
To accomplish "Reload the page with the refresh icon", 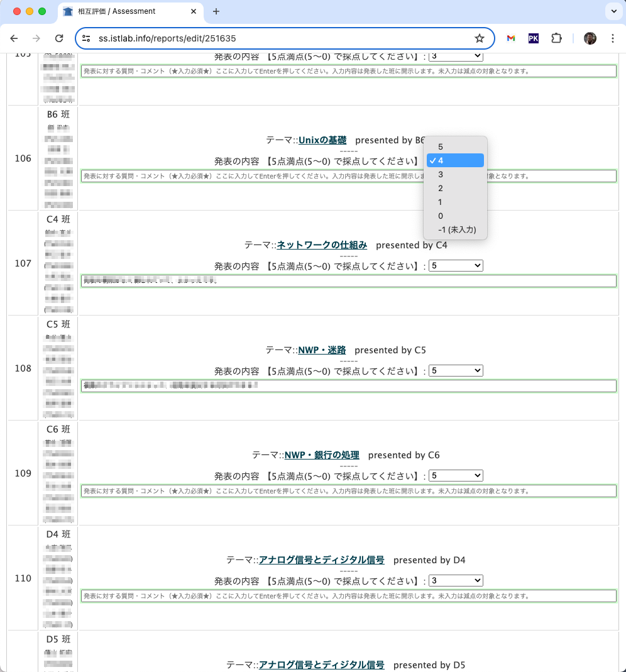I will 59,38.
